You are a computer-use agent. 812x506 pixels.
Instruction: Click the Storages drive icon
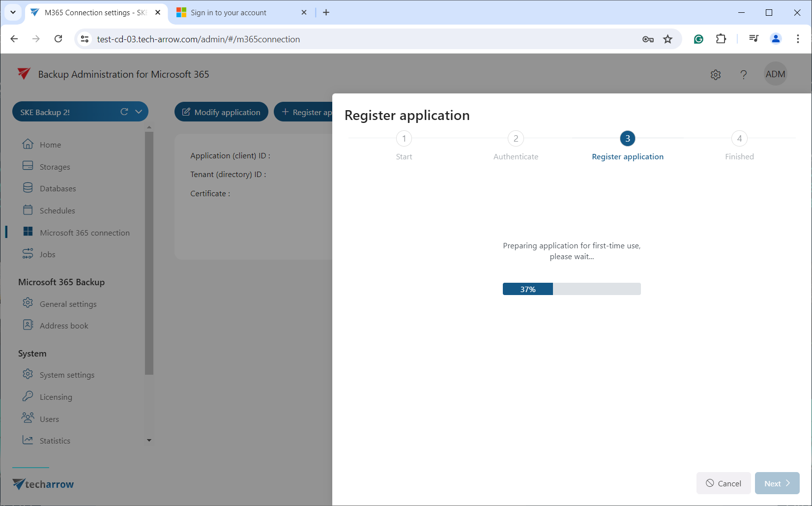[x=28, y=166]
